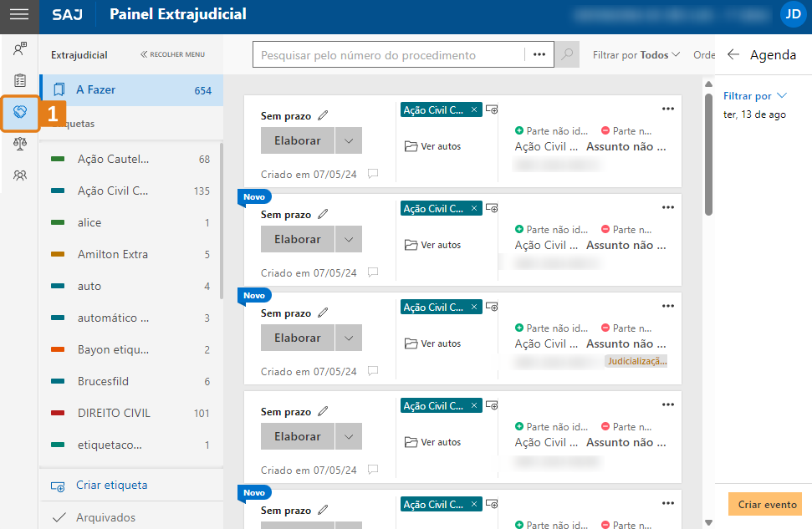The image size is (812, 529).
Task: Click the card list scrollbar thumb
Action: [708, 155]
